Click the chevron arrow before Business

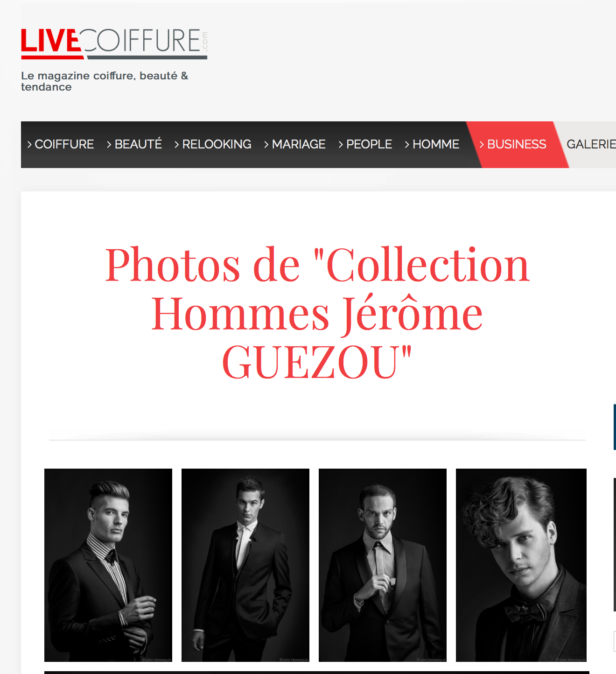[x=482, y=145]
